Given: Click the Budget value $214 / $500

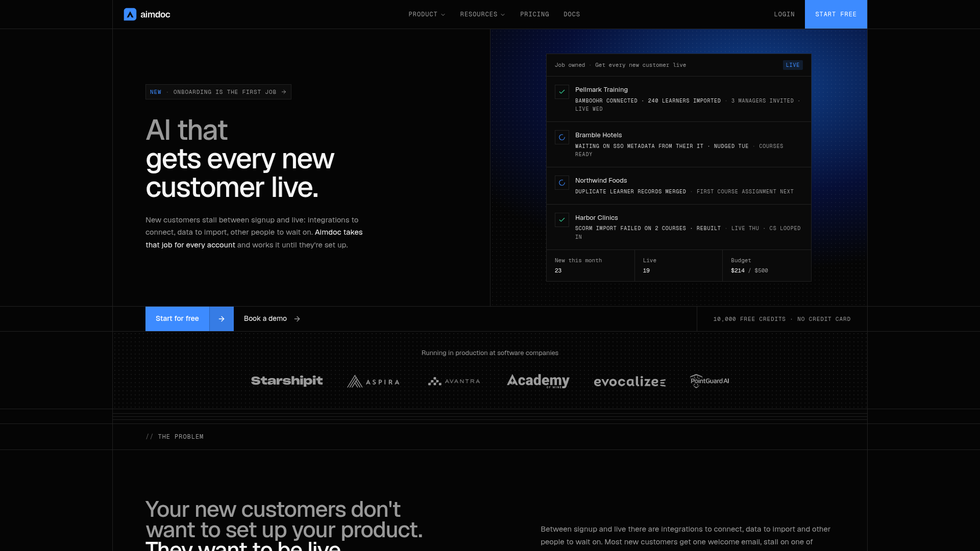Looking at the screenshot, I should [x=749, y=271].
